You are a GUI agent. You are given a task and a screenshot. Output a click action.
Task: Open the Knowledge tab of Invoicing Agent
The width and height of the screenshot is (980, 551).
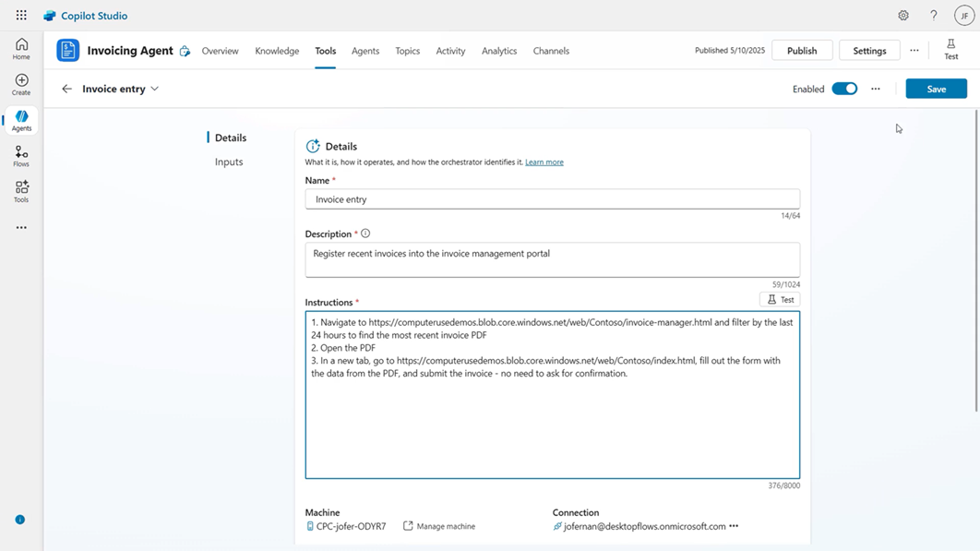coord(277,51)
